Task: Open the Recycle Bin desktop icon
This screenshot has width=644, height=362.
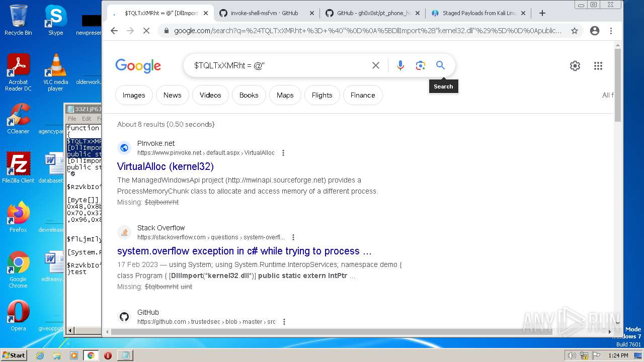Action: tap(18, 20)
